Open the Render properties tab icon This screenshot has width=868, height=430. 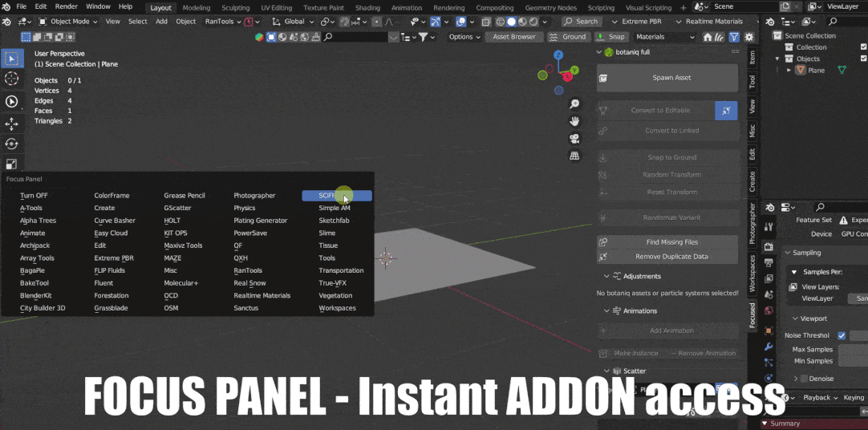[x=769, y=246]
